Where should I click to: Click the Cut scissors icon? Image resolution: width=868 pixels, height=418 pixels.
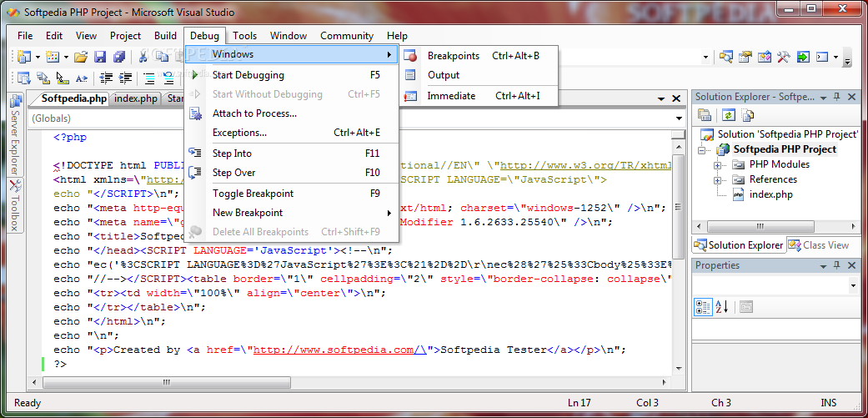143,55
